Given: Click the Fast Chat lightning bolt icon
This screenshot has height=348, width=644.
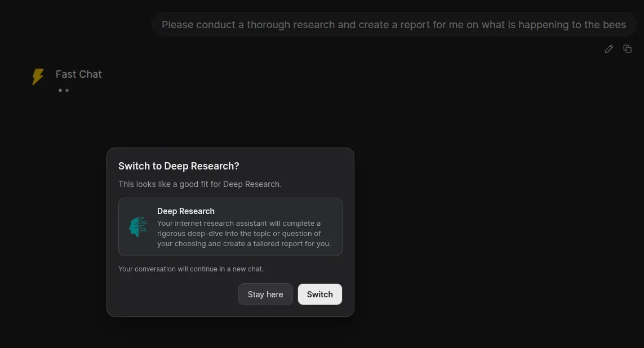Looking at the screenshot, I should pos(38,77).
